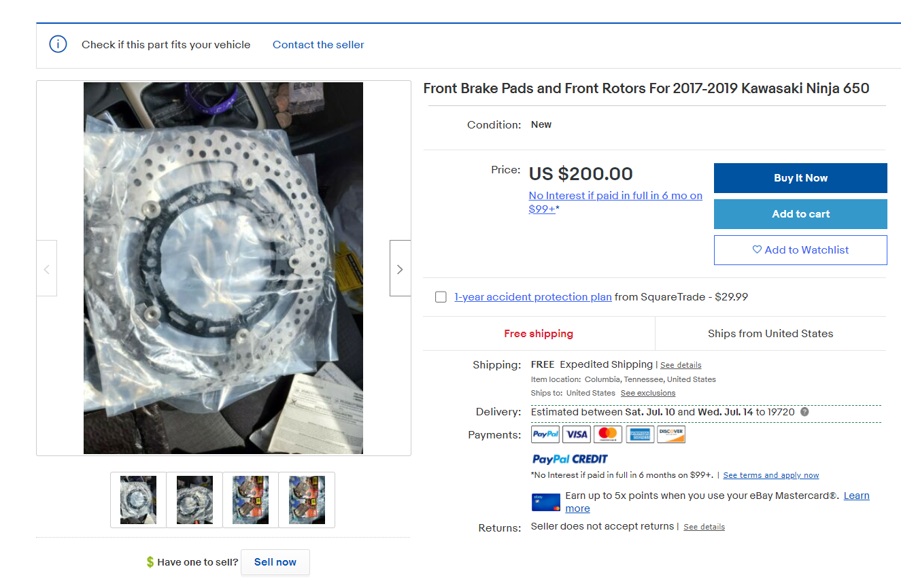Add this item to Watchlist

pyautogui.click(x=800, y=250)
